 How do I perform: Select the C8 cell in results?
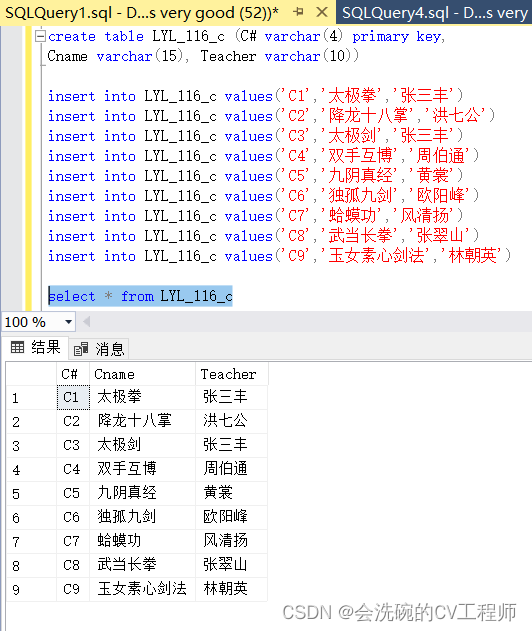point(73,565)
